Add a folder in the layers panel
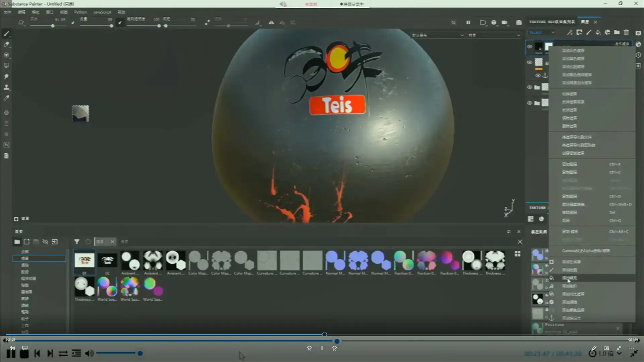Image resolution: width=644 pixels, height=362 pixels. tap(617, 33)
